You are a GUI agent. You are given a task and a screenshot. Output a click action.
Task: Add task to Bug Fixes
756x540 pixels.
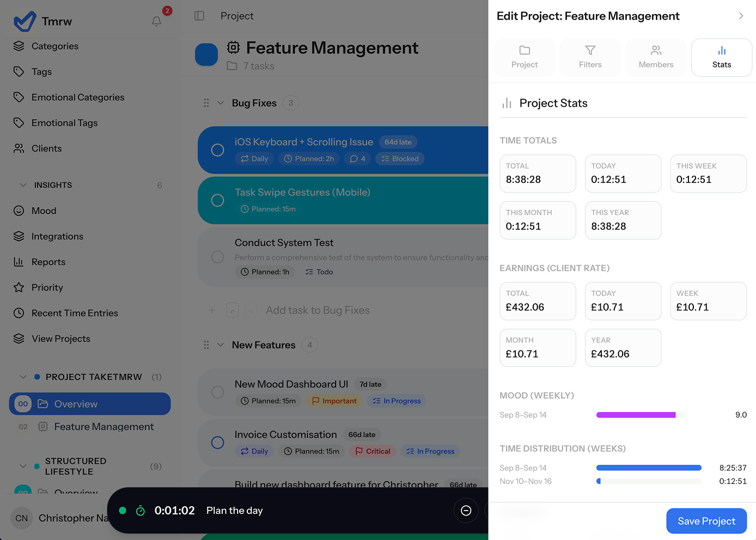pos(318,310)
